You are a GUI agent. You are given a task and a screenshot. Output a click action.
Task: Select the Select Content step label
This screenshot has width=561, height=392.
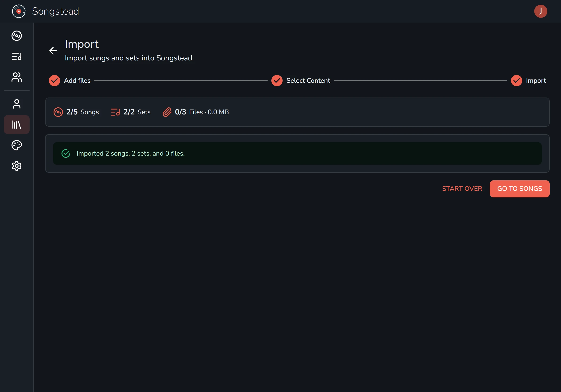tap(308, 81)
